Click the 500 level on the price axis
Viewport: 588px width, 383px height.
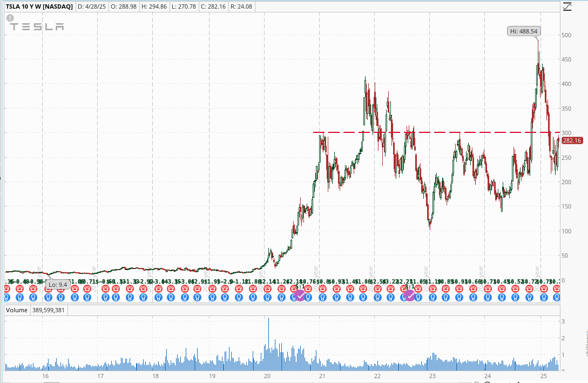(566, 35)
